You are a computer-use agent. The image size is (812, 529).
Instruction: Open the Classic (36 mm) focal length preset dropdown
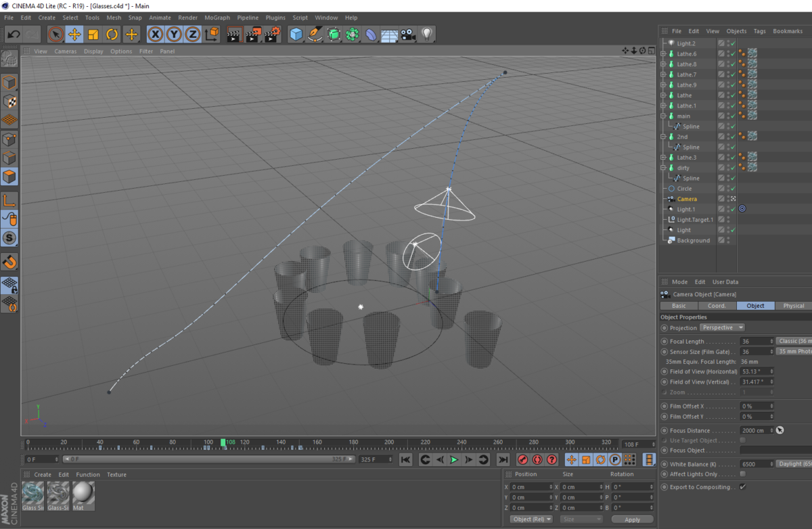click(794, 341)
